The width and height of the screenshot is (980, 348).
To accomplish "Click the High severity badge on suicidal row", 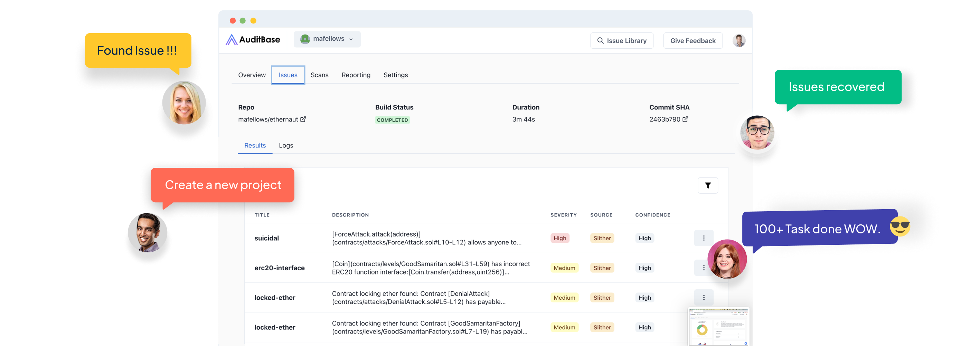I will (559, 238).
